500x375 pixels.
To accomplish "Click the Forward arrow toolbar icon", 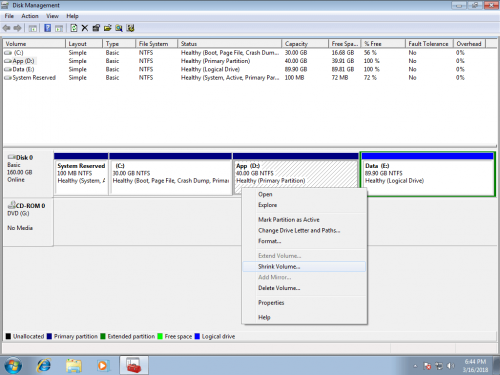I will coord(17,28).
